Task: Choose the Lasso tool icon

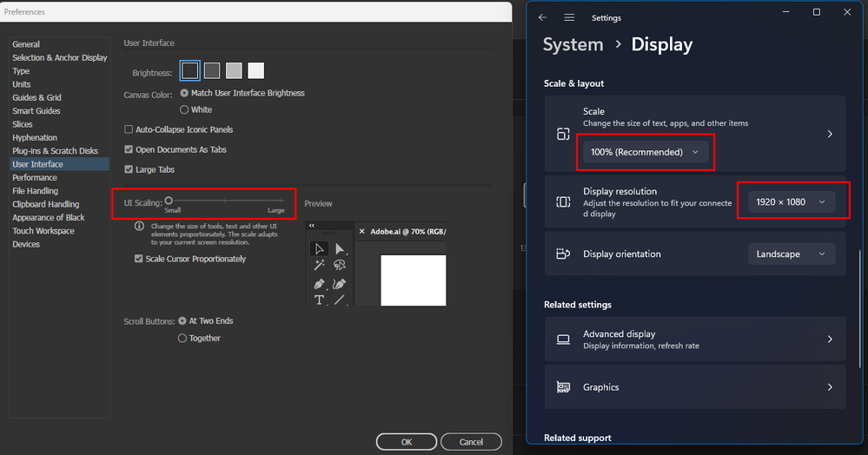Action: [x=340, y=266]
